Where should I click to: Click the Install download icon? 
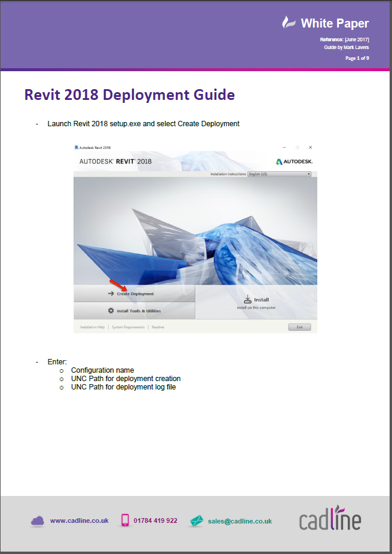tap(248, 299)
